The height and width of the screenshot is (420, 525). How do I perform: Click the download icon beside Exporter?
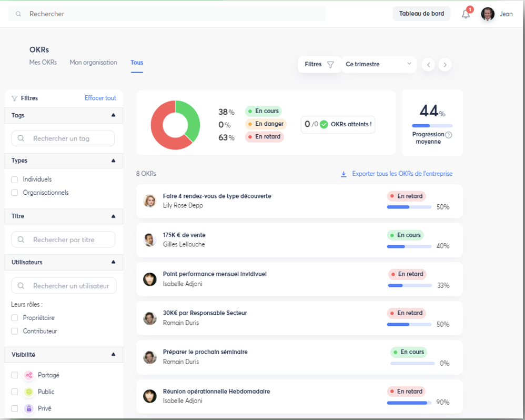coord(344,174)
